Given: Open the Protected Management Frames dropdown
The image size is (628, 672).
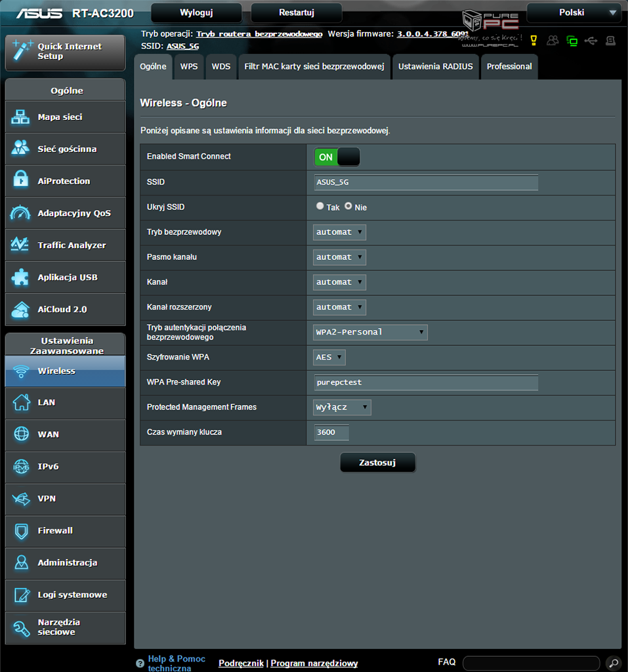Looking at the screenshot, I should (x=342, y=407).
